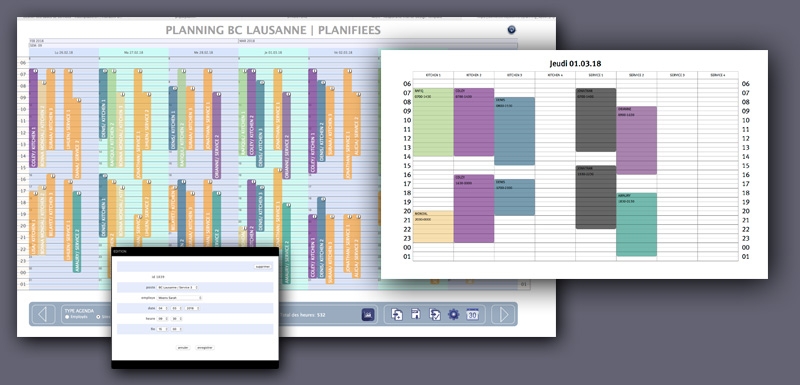Image resolution: width=800 pixels, height=385 pixels.
Task: Go to next week with right arrow
Action: [x=503, y=314]
